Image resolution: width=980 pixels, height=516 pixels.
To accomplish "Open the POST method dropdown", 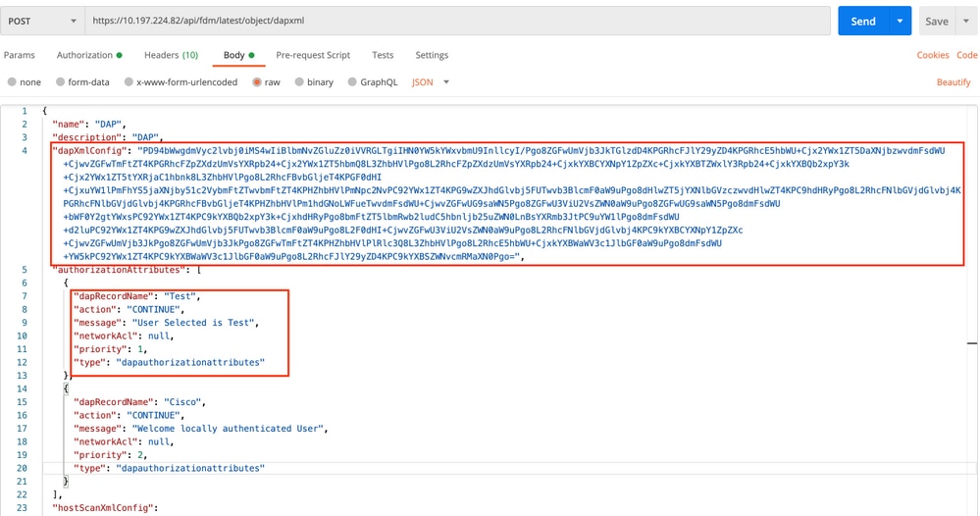I will 41,21.
